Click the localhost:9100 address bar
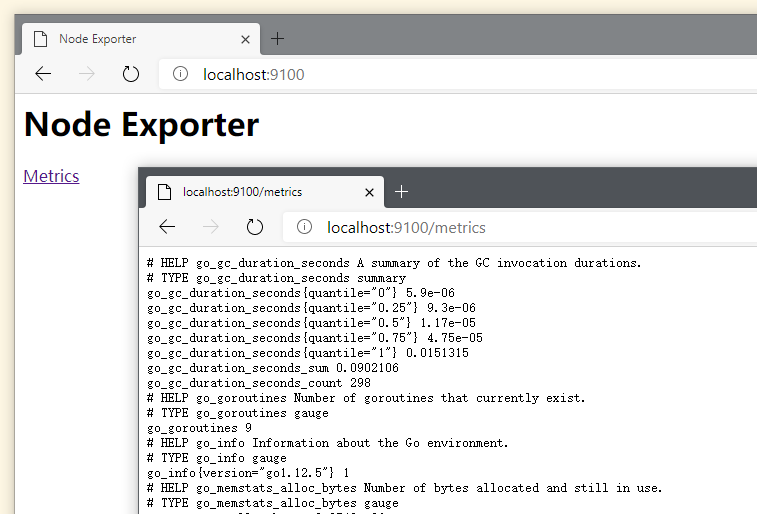 459,74
